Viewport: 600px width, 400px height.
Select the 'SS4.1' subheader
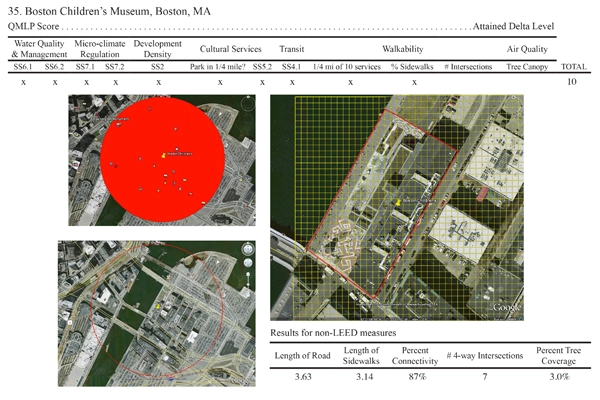pyautogui.click(x=291, y=67)
